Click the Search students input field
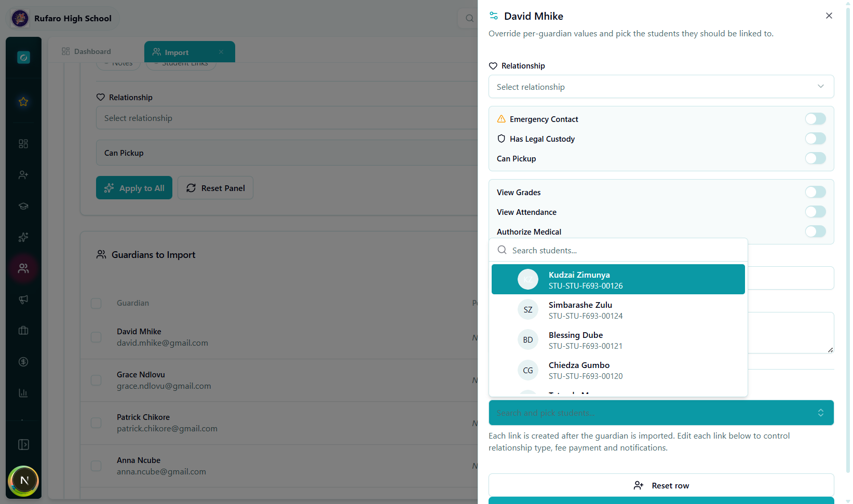 tap(618, 250)
